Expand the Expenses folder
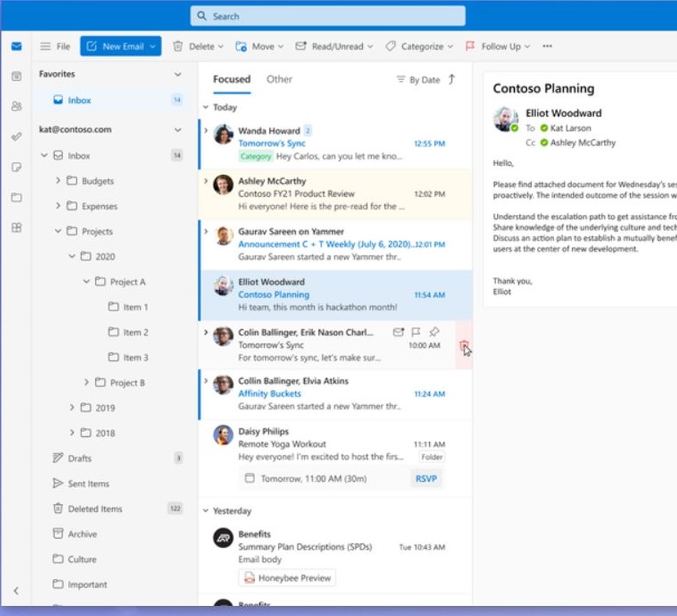 click(58, 206)
